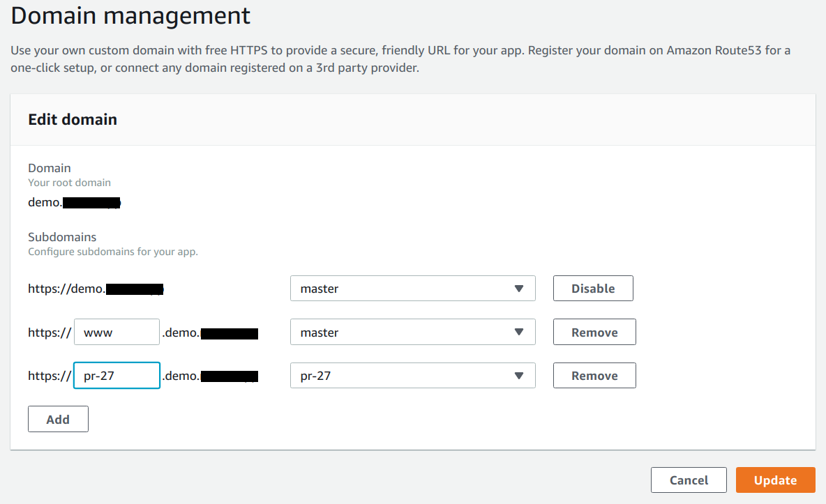Remove the pr-27 subdomain
Screen dimensions: 826x504
tap(594, 375)
